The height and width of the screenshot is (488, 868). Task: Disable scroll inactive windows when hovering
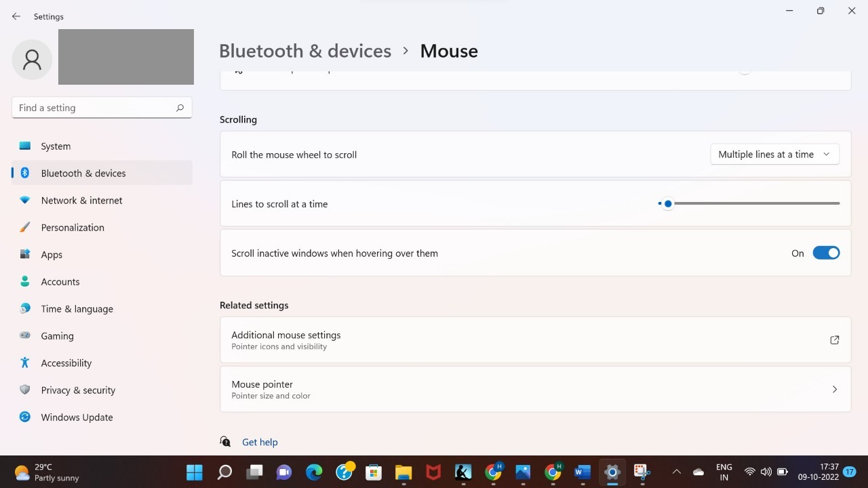[826, 252]
